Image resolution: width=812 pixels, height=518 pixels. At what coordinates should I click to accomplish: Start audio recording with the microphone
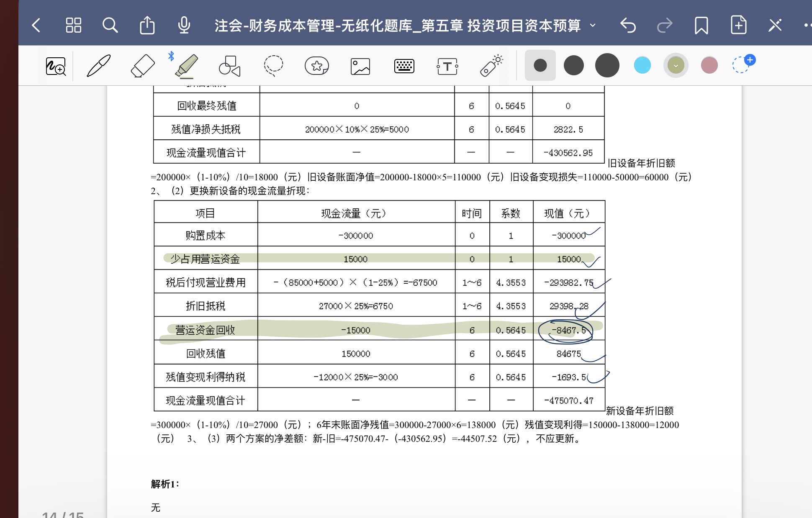[x=184, y=26]
